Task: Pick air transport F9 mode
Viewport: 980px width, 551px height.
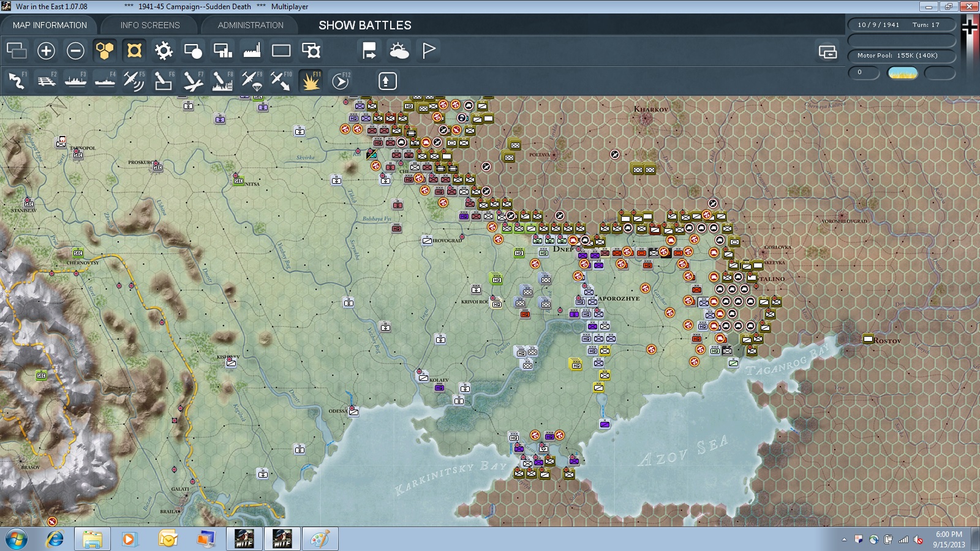Action: [252, 81]
